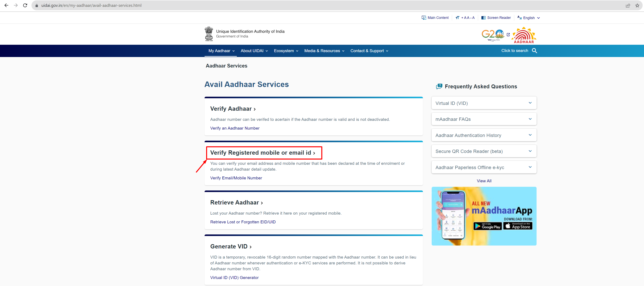Open the Verify Aadhaar heading
This screenshot has height=286, width=644.
click(233, 109)
